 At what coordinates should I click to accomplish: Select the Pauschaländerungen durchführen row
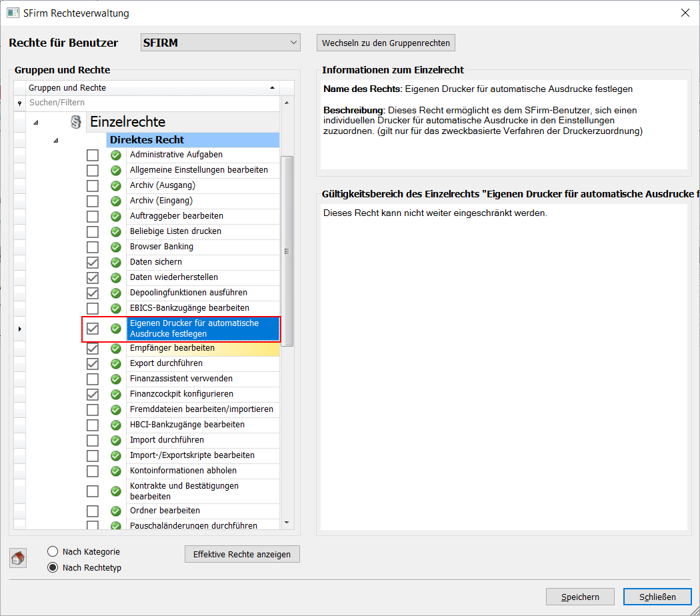point(203,525)
